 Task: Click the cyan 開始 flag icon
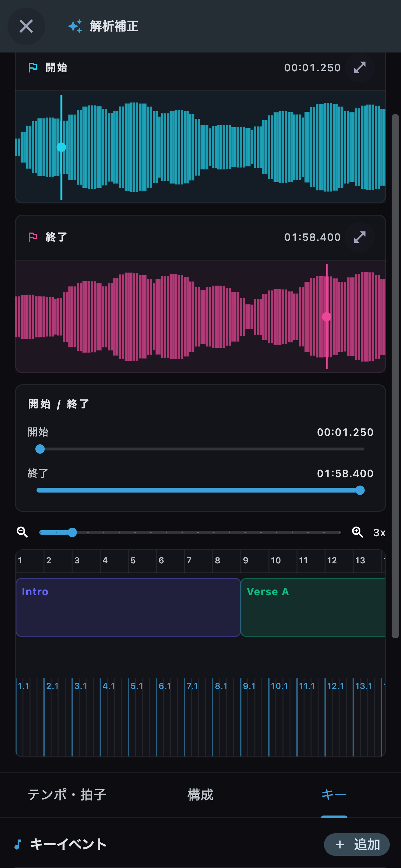[33, 68]
